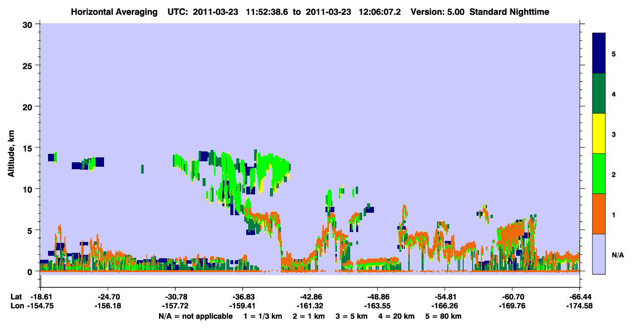This screenshot has width=644, height=330.
Task: Click longitude value -157.72
Action: (175, 306)
